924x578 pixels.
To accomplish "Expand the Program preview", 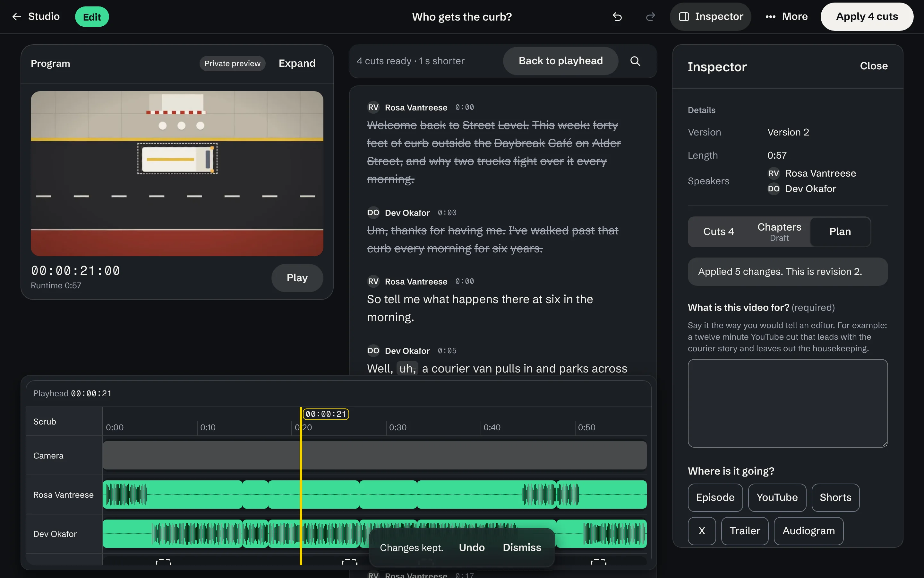I will pyautogui.click(x=297, y=64).
